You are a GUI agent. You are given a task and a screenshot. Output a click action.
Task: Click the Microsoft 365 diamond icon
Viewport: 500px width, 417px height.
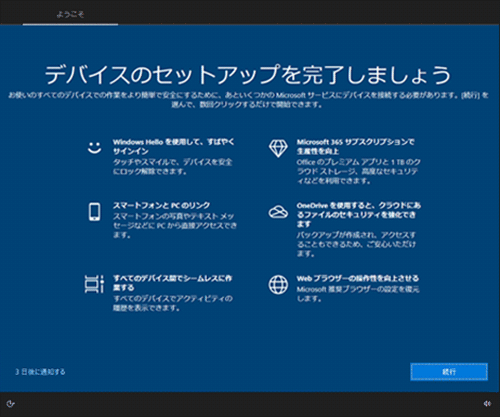(x=278, y=148)
